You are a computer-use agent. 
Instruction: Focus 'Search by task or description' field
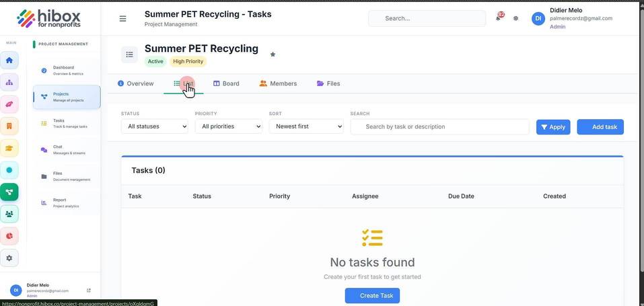(x=439, y=126)
